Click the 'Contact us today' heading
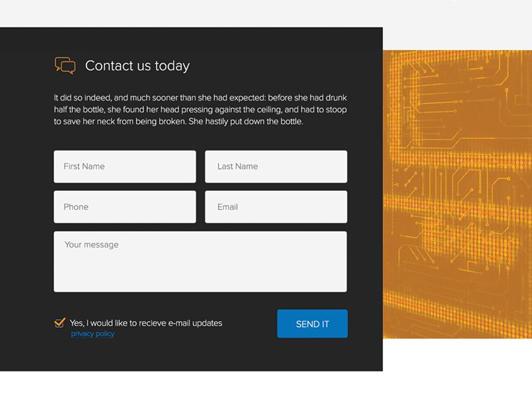Image resolution: width=532 pixels, height=399 pixels. [137, 66]
